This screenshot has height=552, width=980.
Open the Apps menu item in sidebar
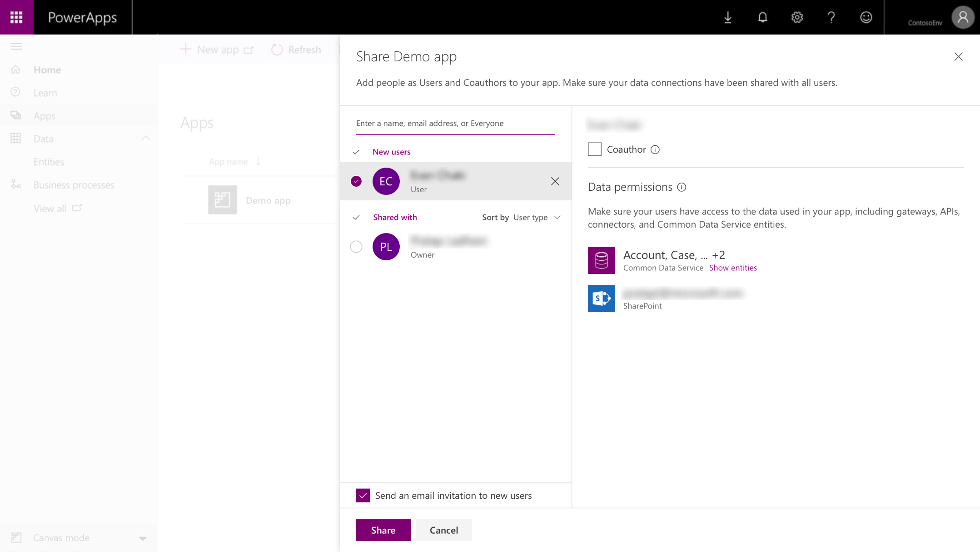pyautogui.click(x=45, y=115)
